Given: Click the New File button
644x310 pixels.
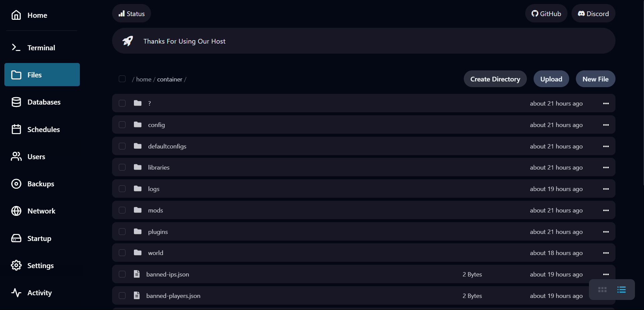Looking at the screenshot, I should (x=595, y=79).
